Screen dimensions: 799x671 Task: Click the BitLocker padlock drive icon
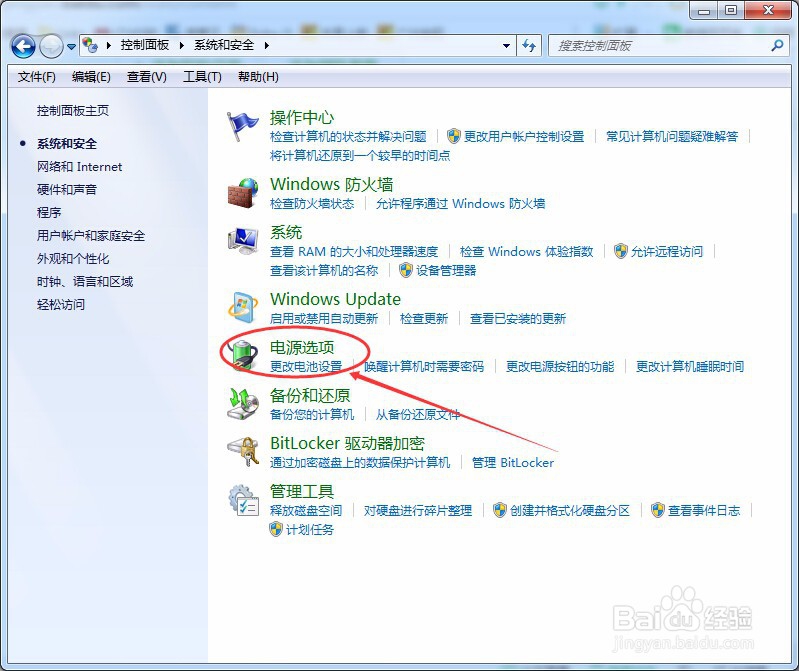243,451
